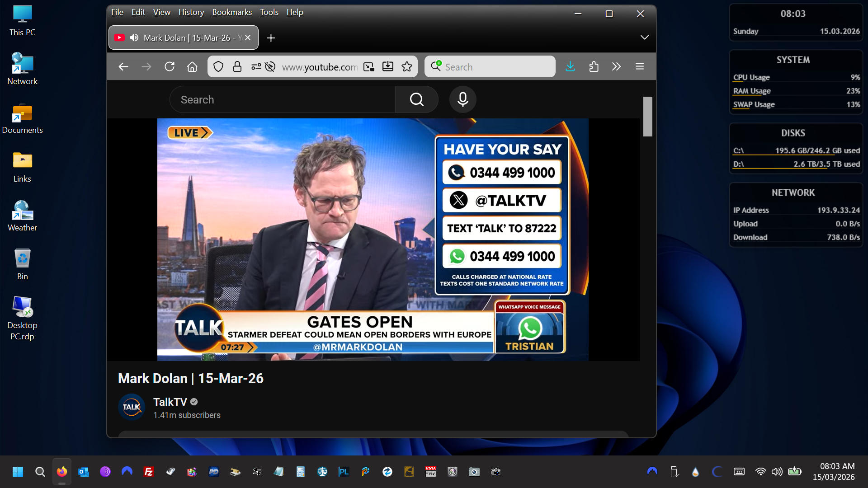Open a new tab with the plus button

coord(271,38)
